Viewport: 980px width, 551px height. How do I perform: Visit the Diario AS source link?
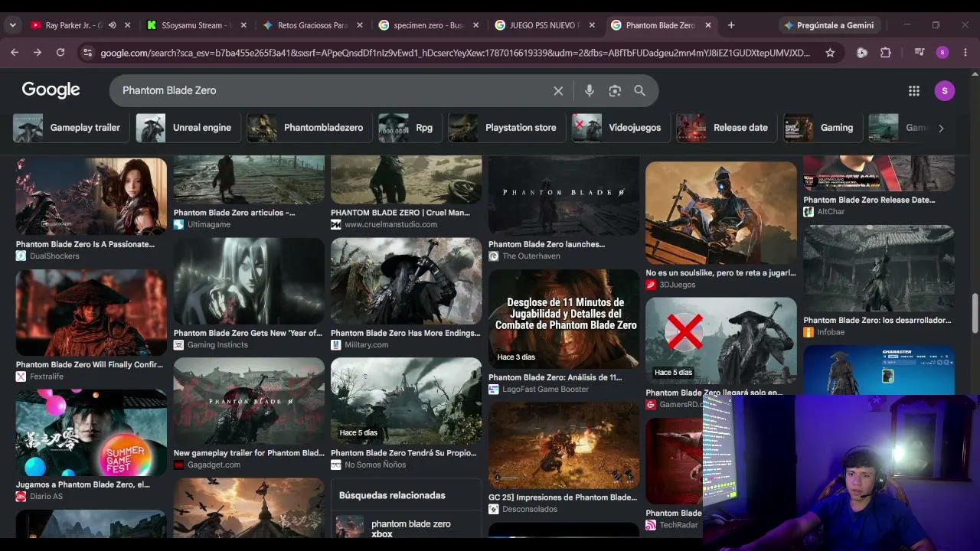(40, 497)
